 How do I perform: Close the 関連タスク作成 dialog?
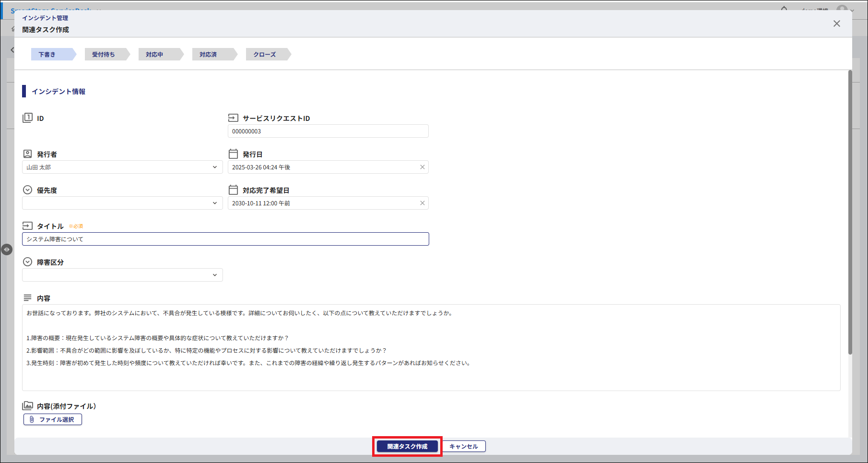pyautogui.click(x=836, y=24)
